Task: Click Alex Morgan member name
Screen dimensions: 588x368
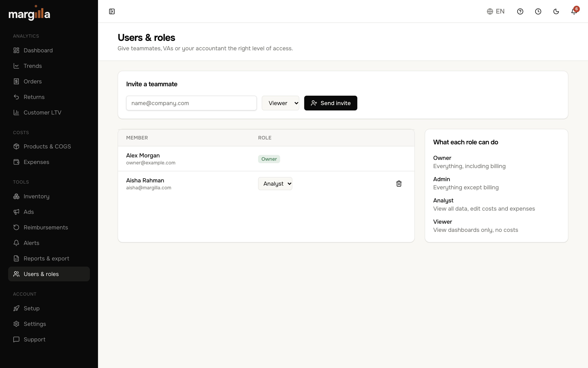Action: click(143, 156)
